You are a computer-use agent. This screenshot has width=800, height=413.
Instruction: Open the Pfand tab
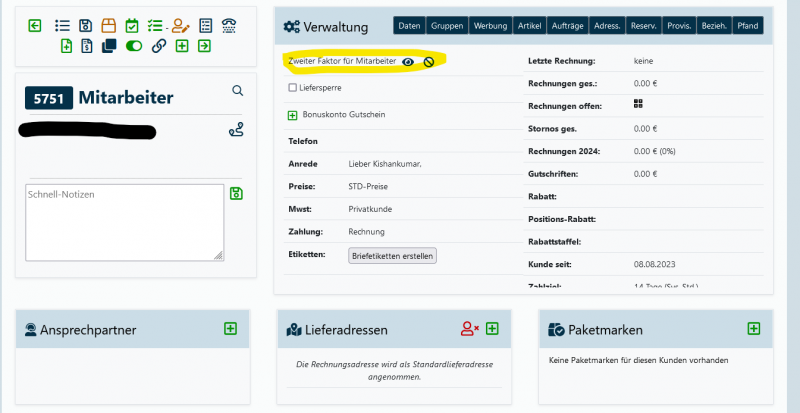[x=747, y=26]
